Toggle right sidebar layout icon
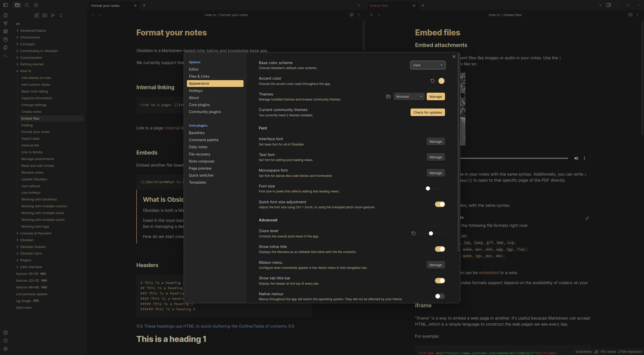Viewport: 644px width, 355px height. click(609, 5)
